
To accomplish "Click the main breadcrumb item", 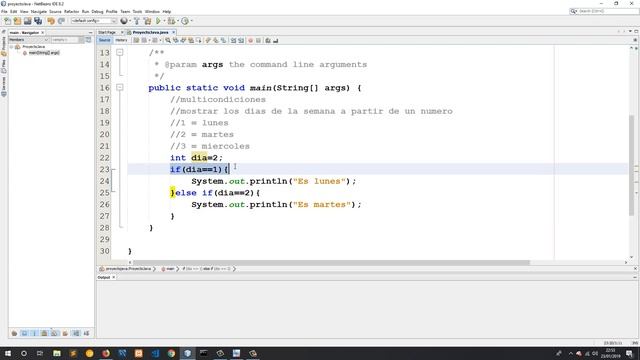I will [x=170, y=269].
